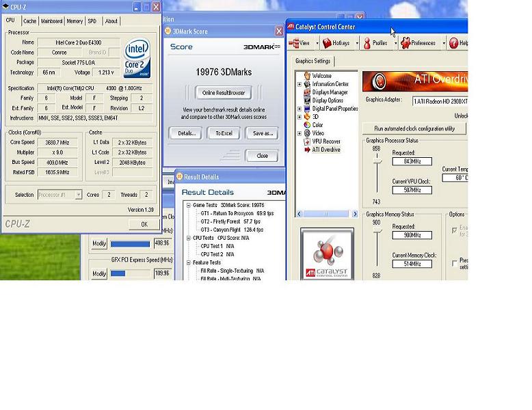Open VPU Recover in the tree

(326, 141)
